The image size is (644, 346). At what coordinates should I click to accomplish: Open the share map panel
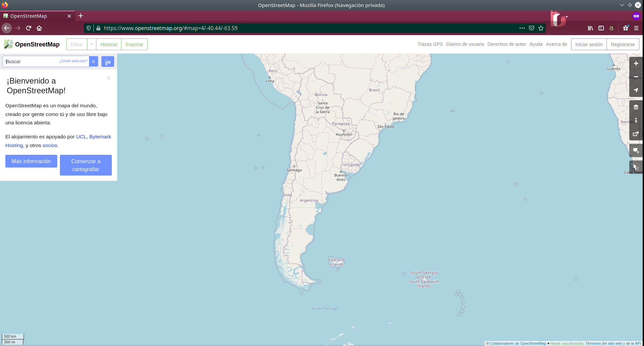point(636,134)
